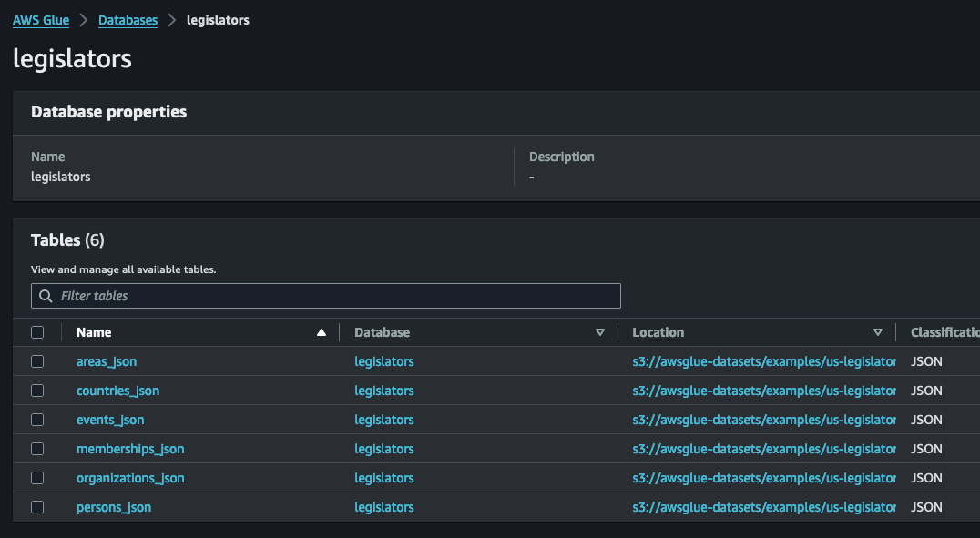980x538 pixels.
Task: Open the areas_json table
Action: [x=107, y=361]
